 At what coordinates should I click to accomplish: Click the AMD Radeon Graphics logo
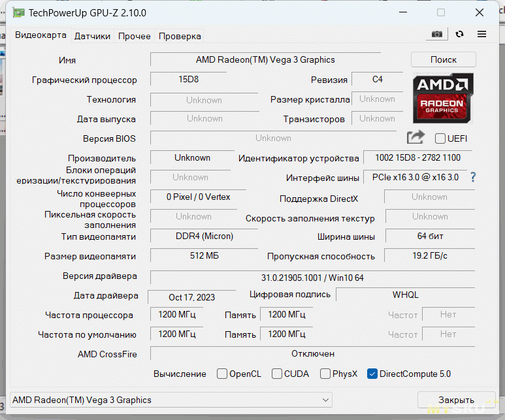point(443,98)
